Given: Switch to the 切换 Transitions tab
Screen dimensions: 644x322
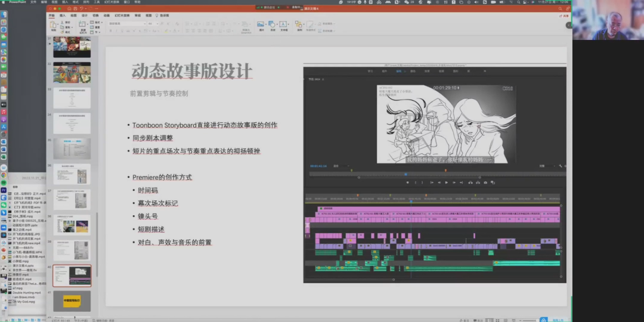Looking at the screenshot, I should pos(95,16).
